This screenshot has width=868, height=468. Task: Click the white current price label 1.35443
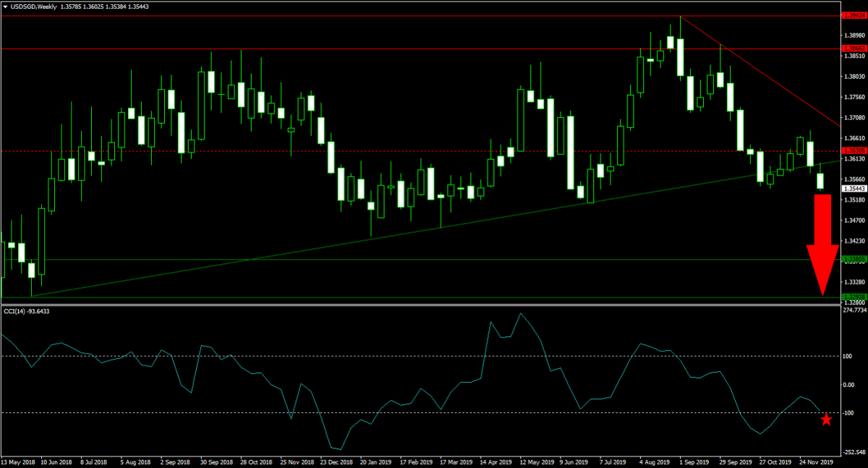(x=854, y=189)
